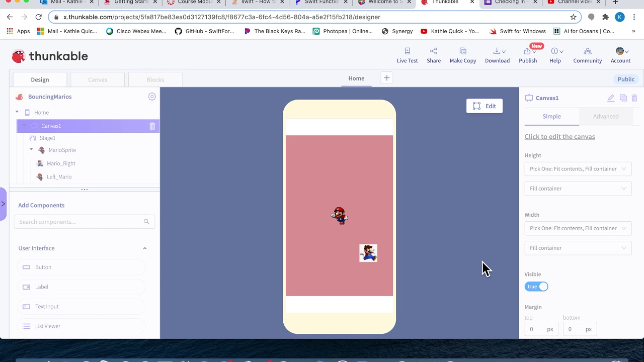The width and height of the screenshot is (644, 362).
Task: Add a new screen with plus button
Action: point(386,78)
